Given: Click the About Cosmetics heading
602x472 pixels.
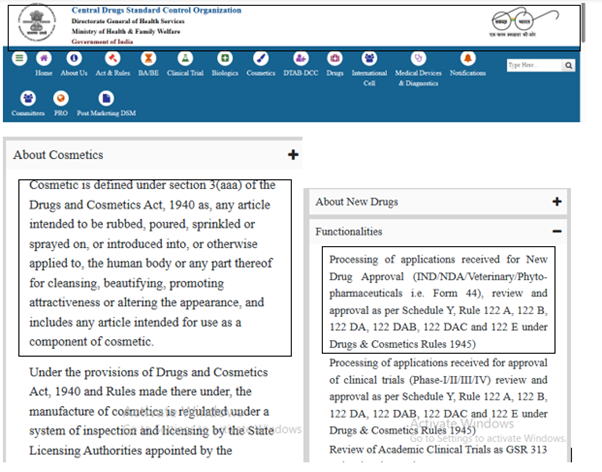Looking at the screenshot, I should (58, 155).
